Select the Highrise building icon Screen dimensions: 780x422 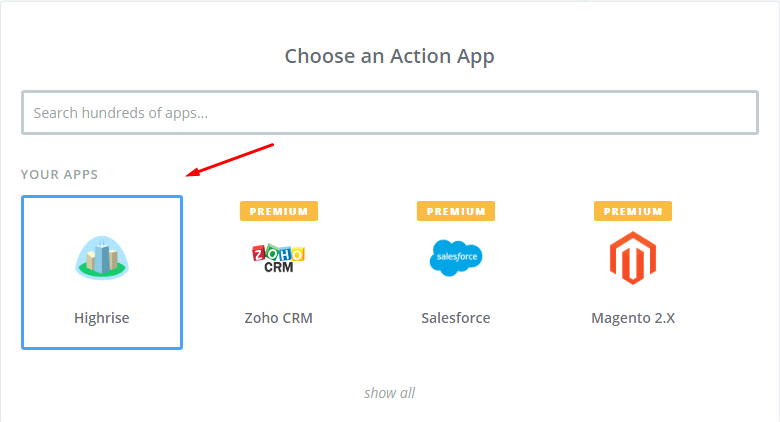(x=102, y=258)
